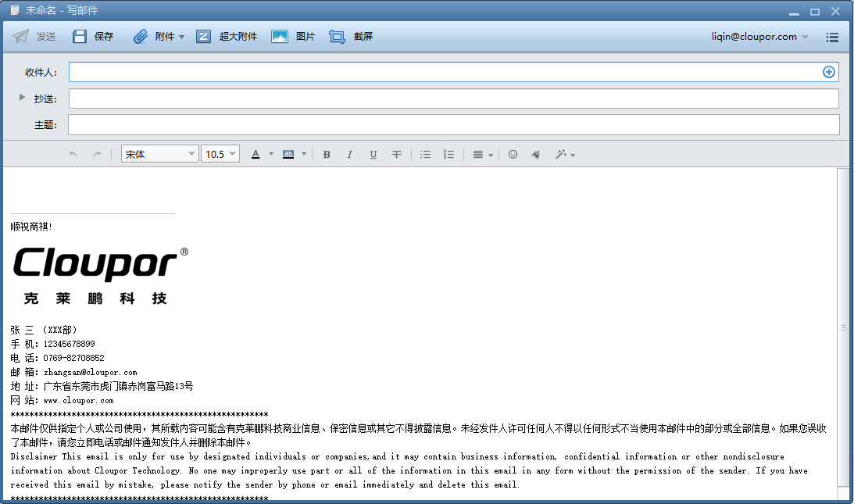Expand the CC (抄送) disclosure triangle

(22, 97)
